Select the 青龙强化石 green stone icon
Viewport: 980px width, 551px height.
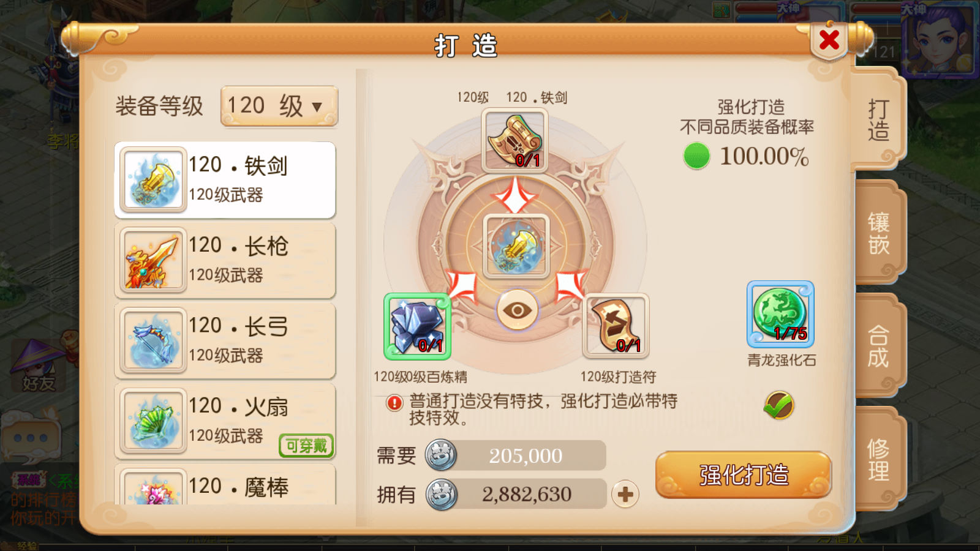pos(780,314)
